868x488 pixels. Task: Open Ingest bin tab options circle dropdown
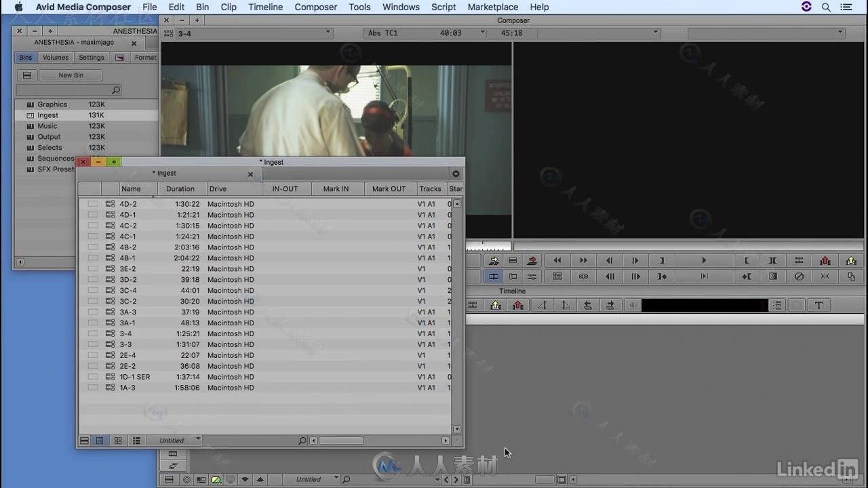[x=456, y=174]
